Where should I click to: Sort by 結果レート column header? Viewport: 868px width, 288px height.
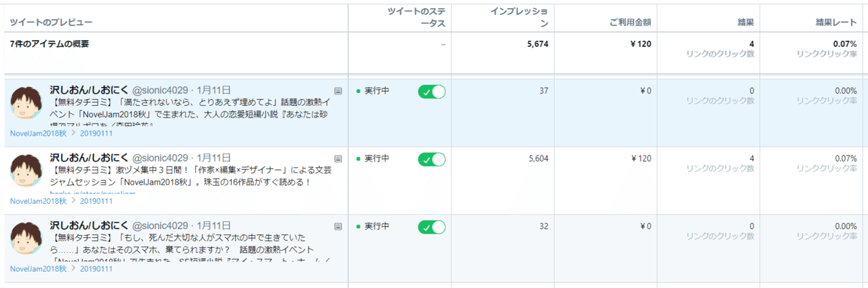tap(836, 22)
